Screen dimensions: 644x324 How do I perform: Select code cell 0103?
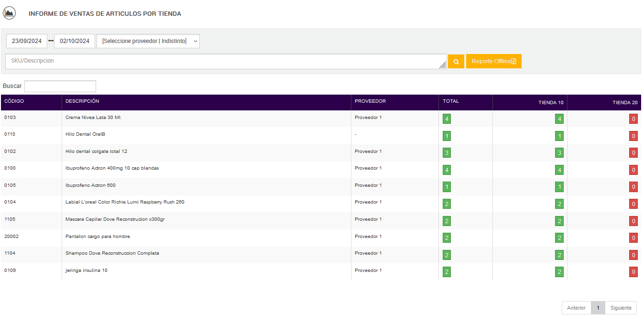(10, 117)
